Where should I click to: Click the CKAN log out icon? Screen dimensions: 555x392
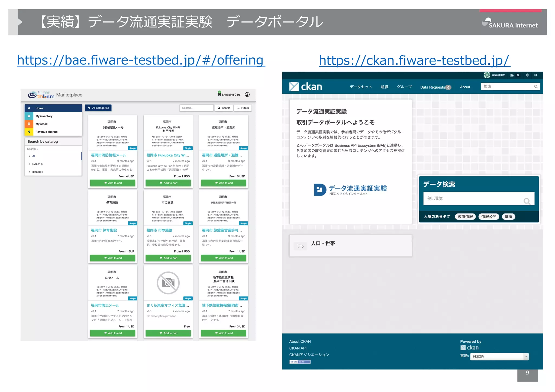point(536,75)
